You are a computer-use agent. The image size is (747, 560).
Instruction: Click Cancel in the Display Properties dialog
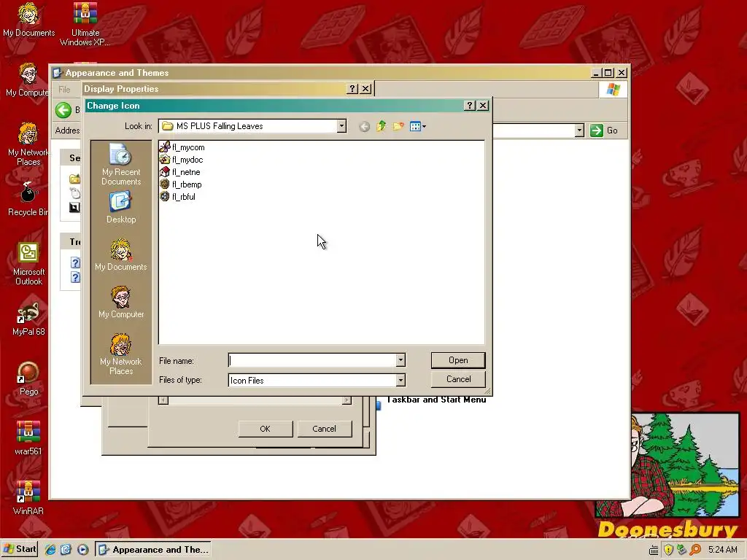click(324, 429)
